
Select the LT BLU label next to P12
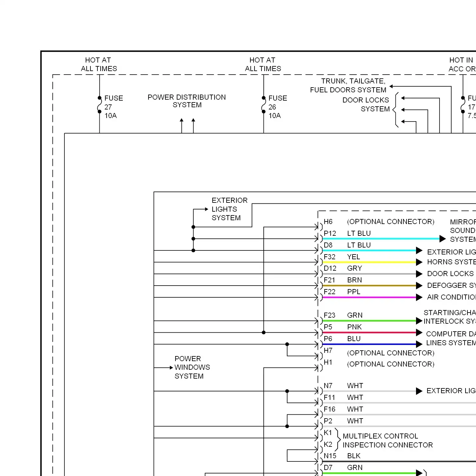click(359, 233)
